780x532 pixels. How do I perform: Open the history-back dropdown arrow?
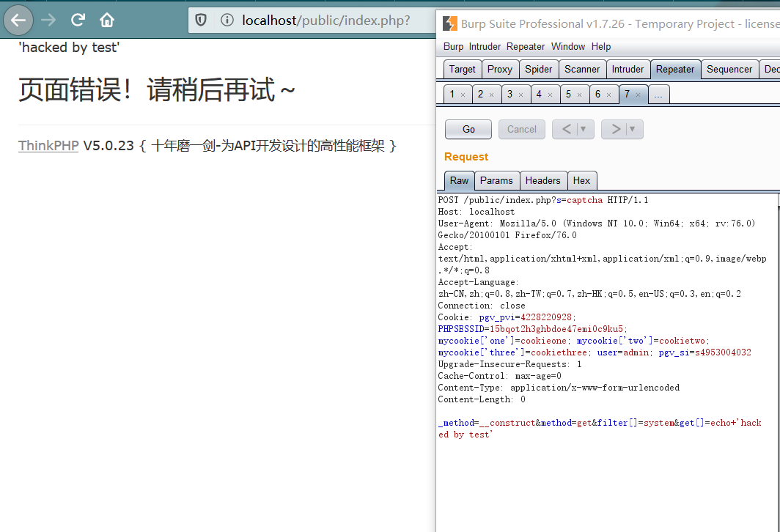[584, 129]
